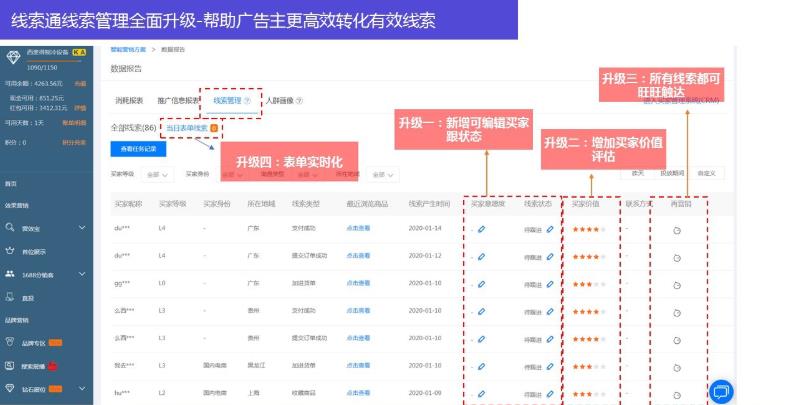The height and width of the screenshot is (405, 785).
Task: Click the star rating in first row
Action: click(x=586, y=229)
